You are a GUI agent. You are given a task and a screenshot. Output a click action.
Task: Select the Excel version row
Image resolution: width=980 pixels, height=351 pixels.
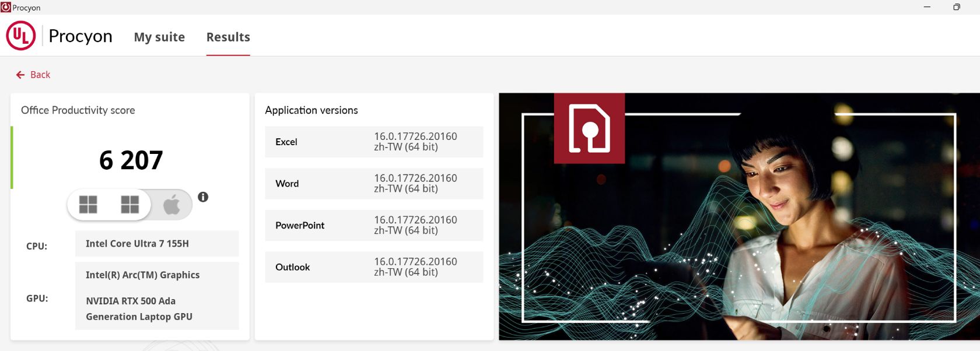pos(374,142)
